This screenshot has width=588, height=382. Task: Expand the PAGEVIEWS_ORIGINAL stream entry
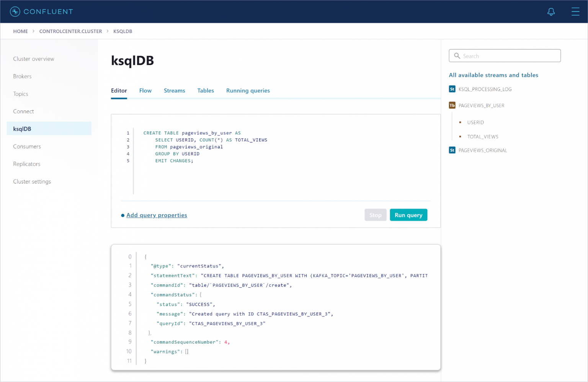[483, 151]
